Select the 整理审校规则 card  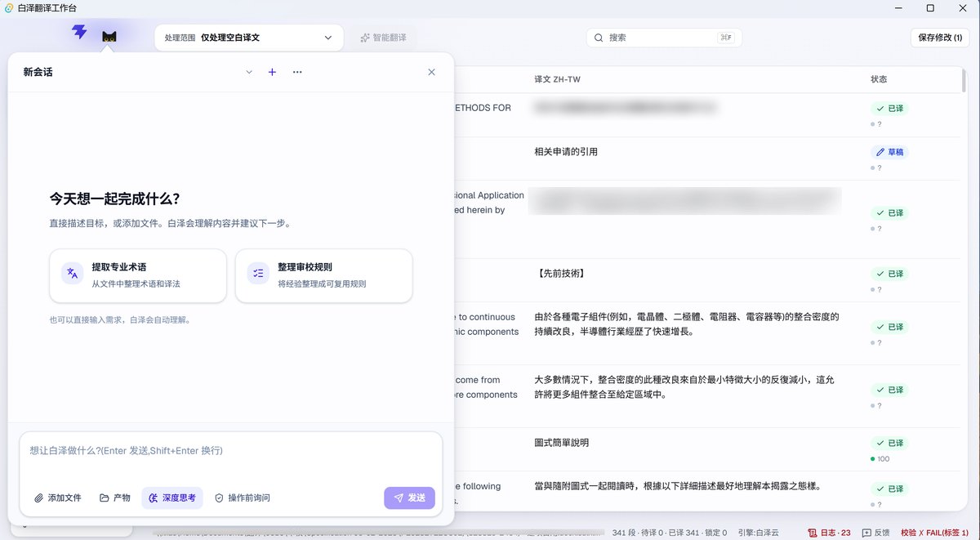323,275
